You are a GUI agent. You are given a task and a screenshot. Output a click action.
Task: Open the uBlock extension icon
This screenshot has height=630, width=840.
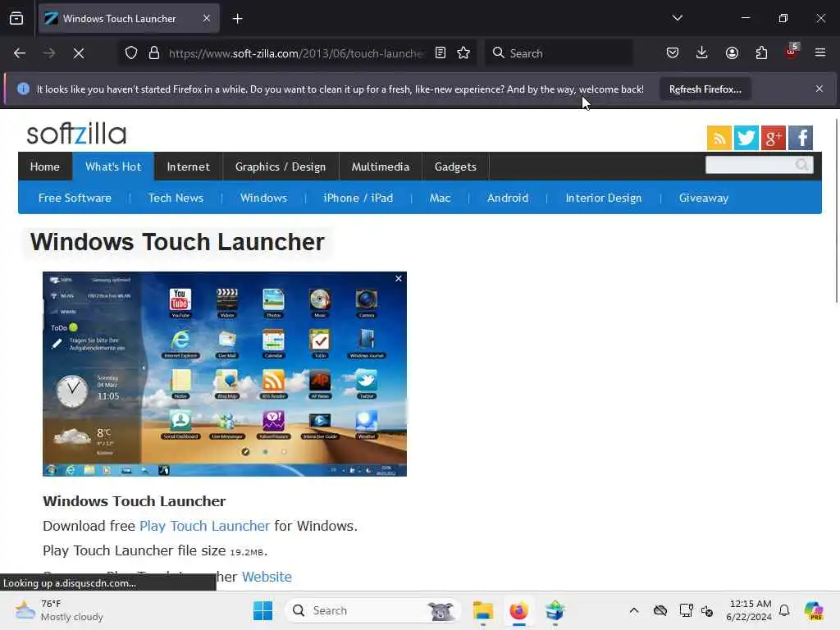tap(791, 52)
